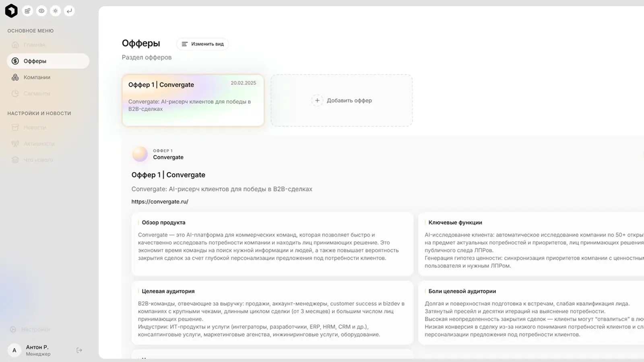Click the return arrow icon in top bar
Viewport: 644px width, 362px height.
tap(69, 11)
